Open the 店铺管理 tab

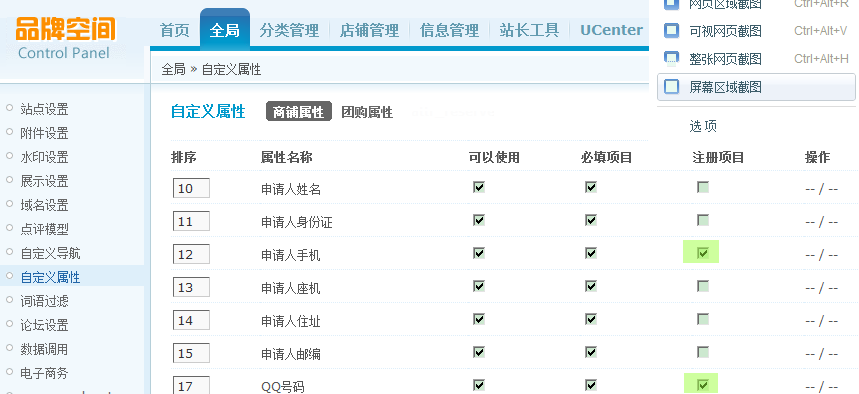[x=369, y=30]
